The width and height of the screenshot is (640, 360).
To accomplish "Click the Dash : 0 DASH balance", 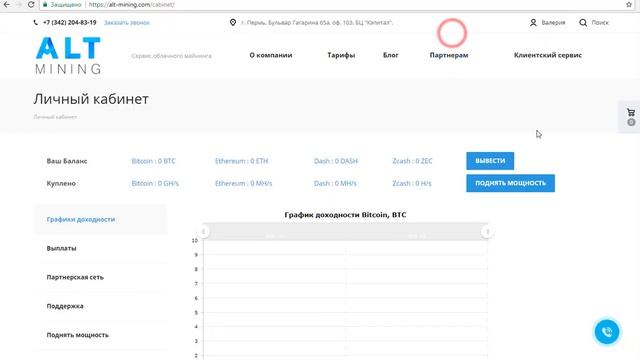I will 336,161.
